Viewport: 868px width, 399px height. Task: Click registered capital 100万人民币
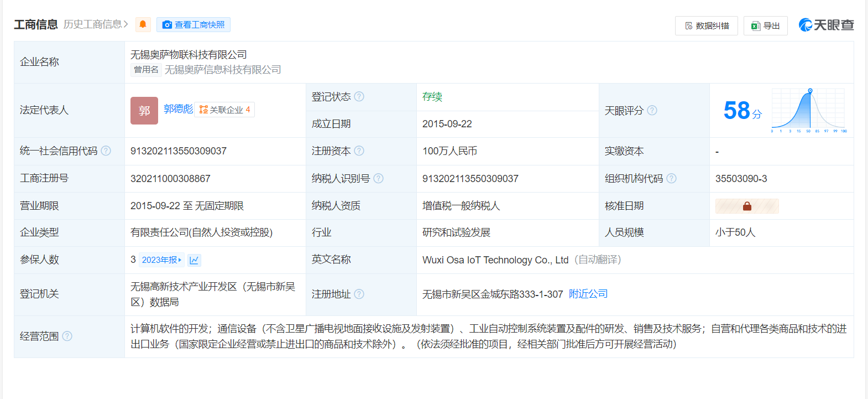[x=450, y=151]
